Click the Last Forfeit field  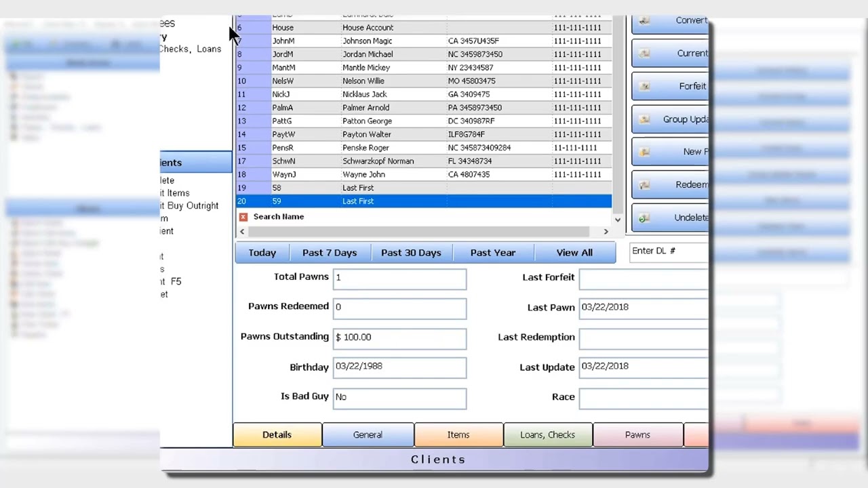[644, 279]
